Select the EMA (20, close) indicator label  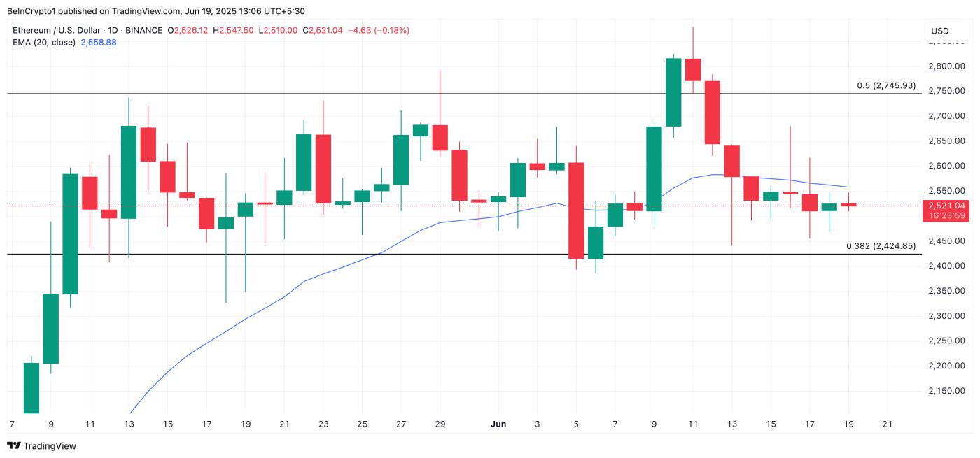tap(44, 42)
